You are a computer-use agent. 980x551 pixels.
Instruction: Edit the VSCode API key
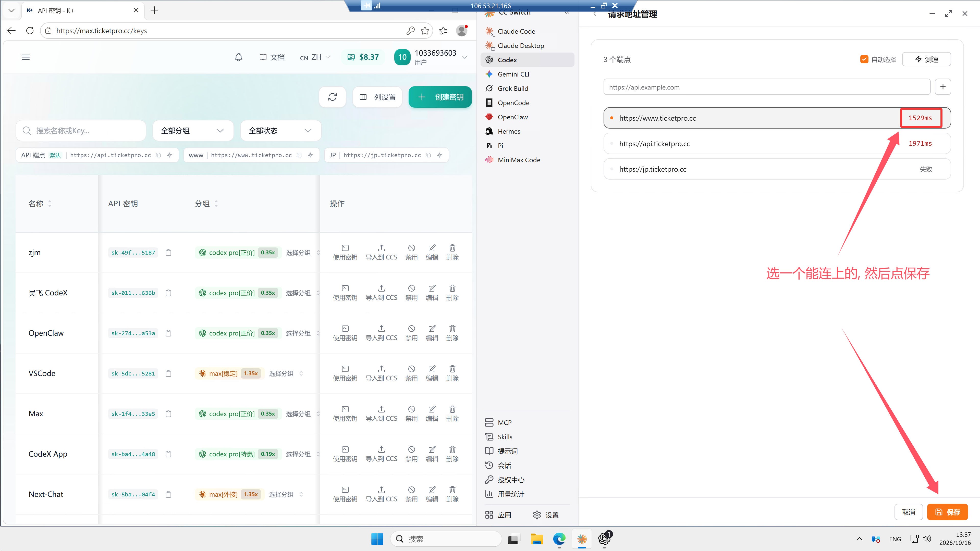click(432, 373)
